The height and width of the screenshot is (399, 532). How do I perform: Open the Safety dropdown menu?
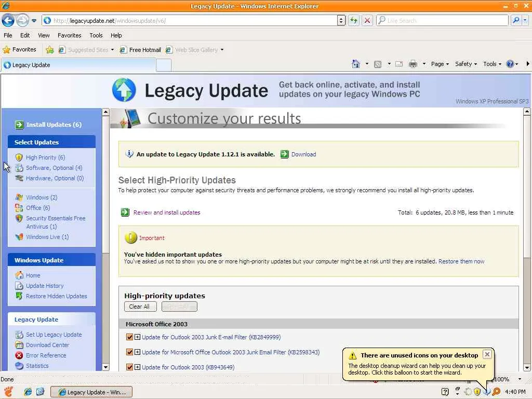(x=466, y=64)
